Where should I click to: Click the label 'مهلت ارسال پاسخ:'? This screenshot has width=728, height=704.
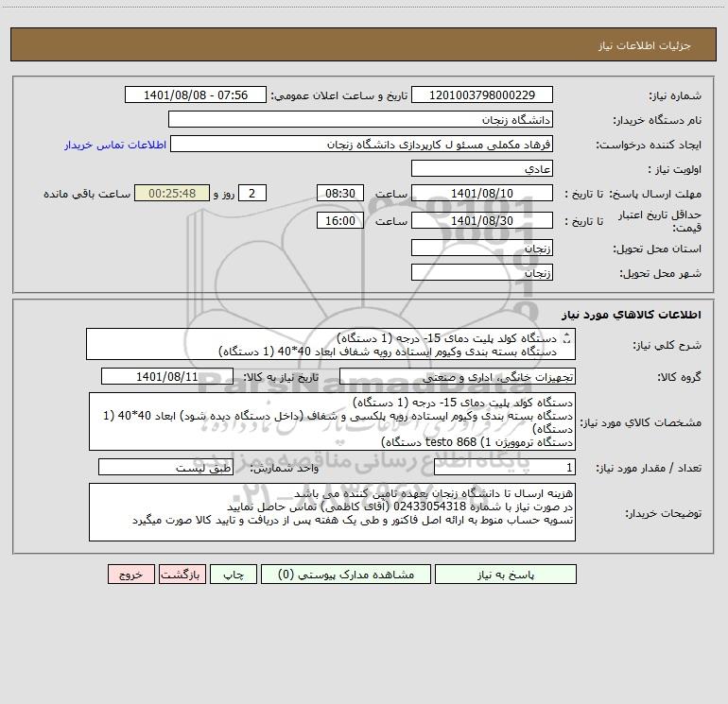[655, 194]
